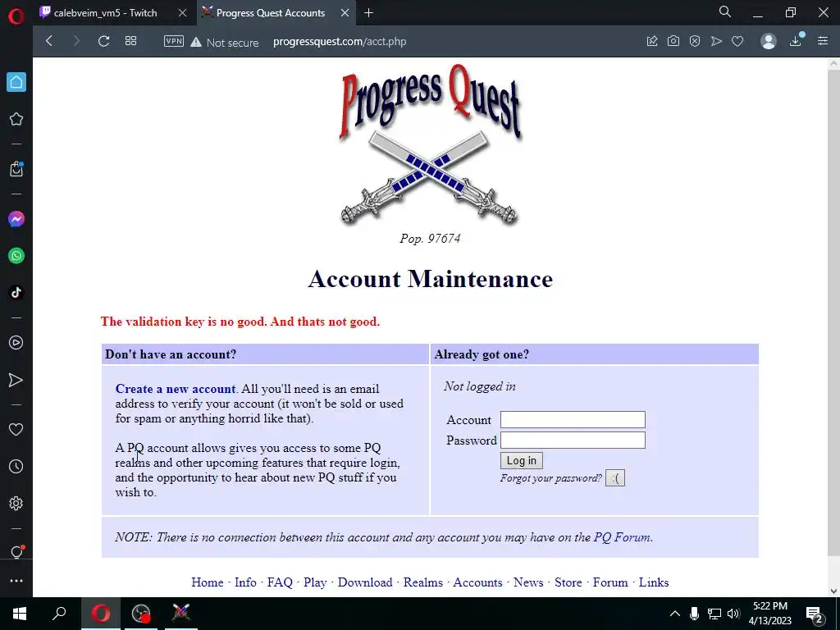This screenshot has width=840, height=630.
Task: Open the Accounts footer link
Action: 478,582
